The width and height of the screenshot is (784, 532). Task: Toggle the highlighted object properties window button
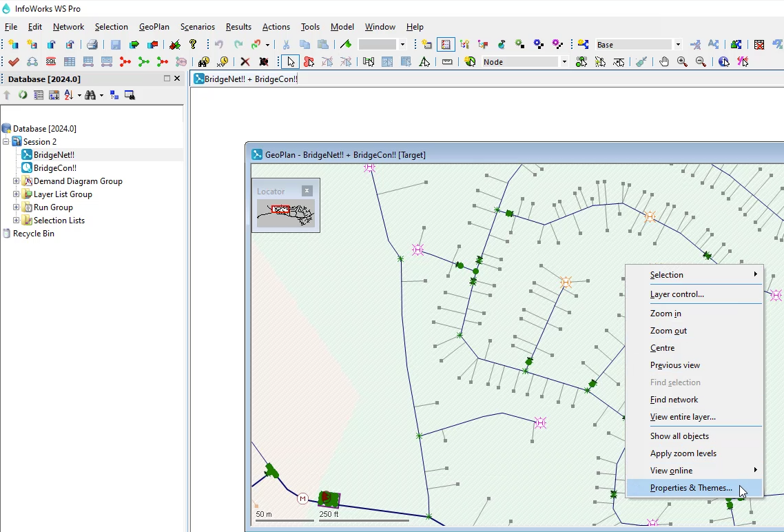(x=446, y=45)
